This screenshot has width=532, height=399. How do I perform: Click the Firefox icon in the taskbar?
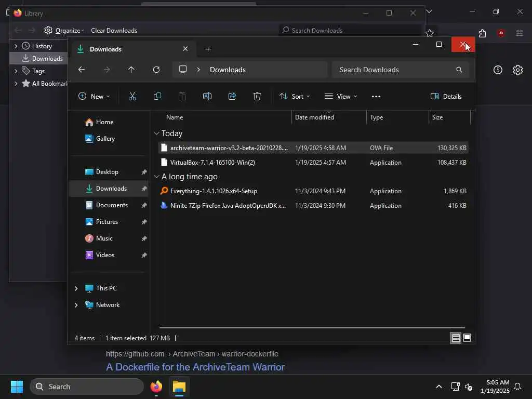coord(156,387)
